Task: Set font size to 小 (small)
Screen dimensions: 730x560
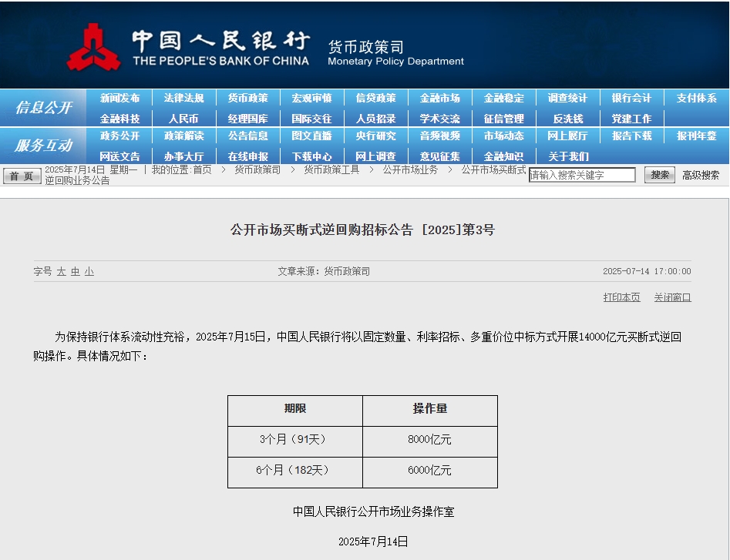Action: [x=89, y=272]
